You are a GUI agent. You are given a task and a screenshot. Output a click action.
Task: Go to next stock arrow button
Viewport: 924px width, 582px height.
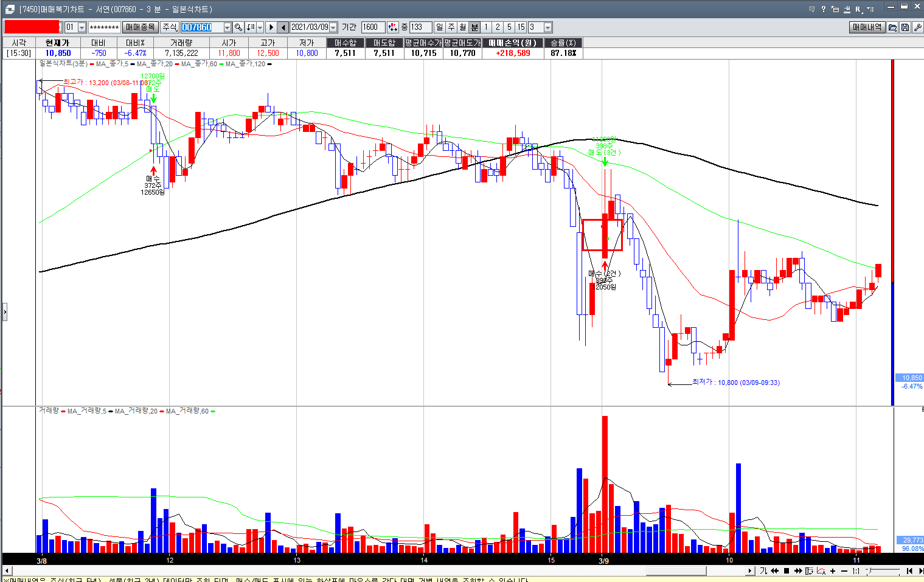pyautogui.click(x=271, y=27)
